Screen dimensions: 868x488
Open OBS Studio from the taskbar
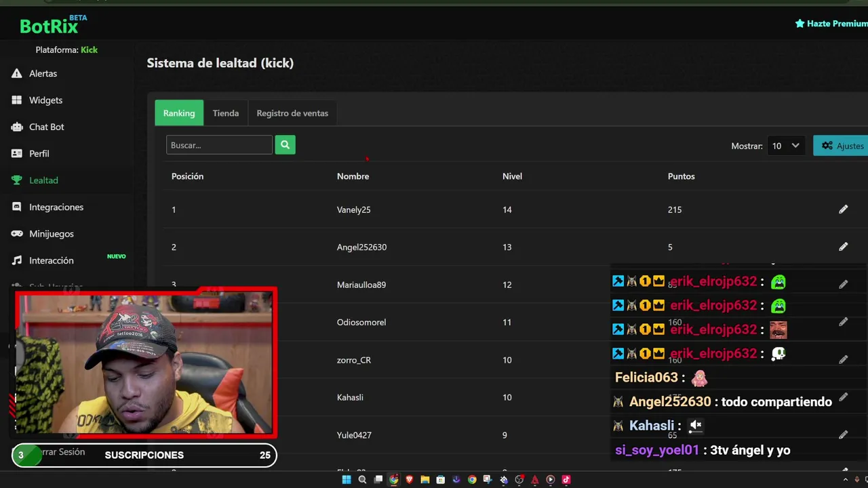point(519,480)
